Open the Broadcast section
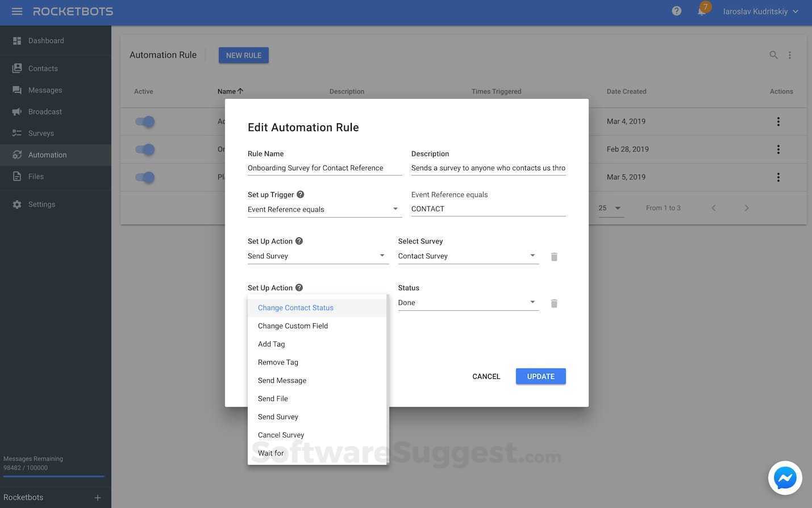 45,111
